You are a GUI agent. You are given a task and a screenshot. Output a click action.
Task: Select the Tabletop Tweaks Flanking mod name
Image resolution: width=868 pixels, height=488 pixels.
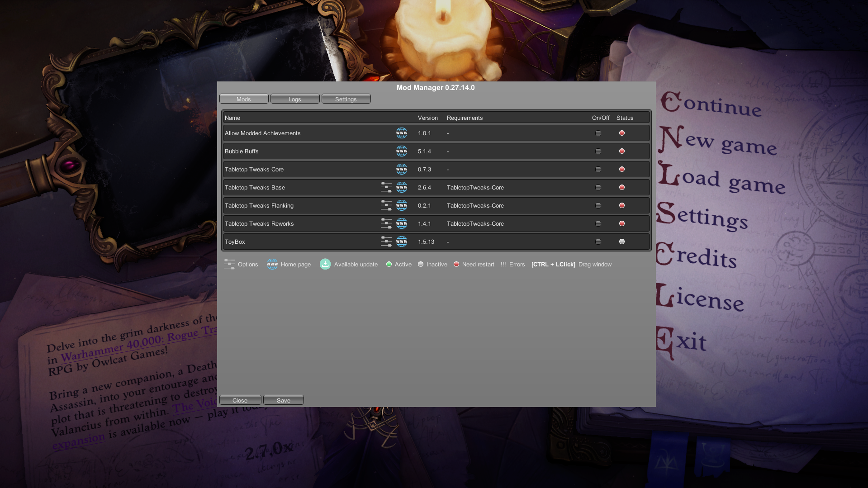pyautogui.click(x=259, y=205)
